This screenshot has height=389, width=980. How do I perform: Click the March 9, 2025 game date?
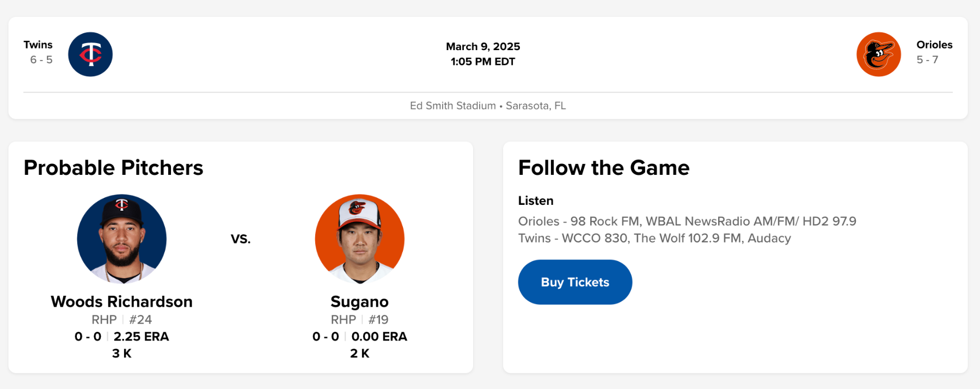pos(483,46)
